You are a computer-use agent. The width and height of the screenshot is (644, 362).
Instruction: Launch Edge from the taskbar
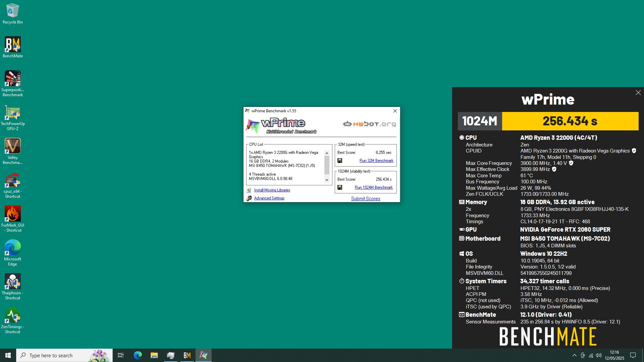point(138,355)
